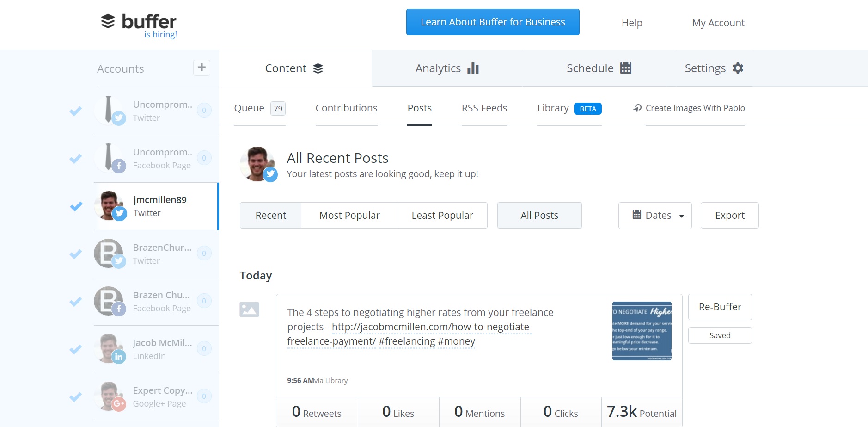The height and width of the screenshot is (427, 868).
Task: Click the Buffer logo
Action: click(138, 21)
